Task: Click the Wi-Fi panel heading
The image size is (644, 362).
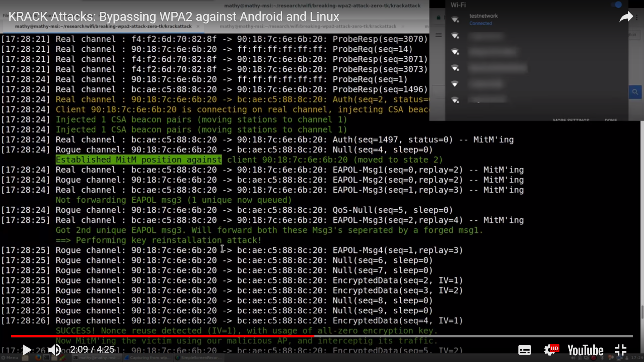Action: [458, 5]
